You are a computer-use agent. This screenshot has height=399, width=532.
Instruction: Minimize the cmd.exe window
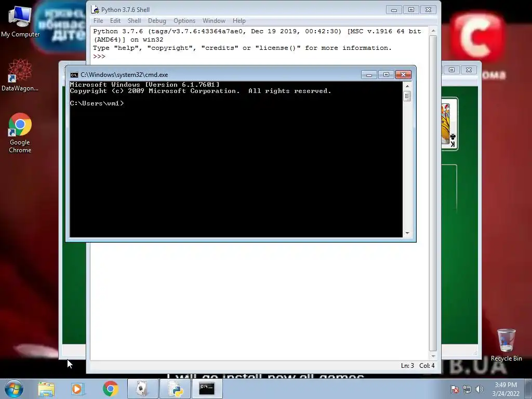(369, 75)
